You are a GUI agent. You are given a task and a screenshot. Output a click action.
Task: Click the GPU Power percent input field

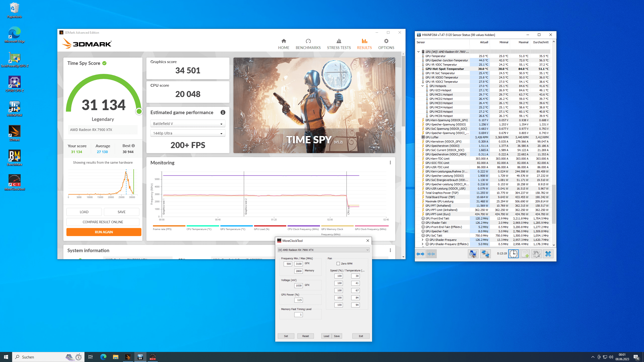click(299, 300)
